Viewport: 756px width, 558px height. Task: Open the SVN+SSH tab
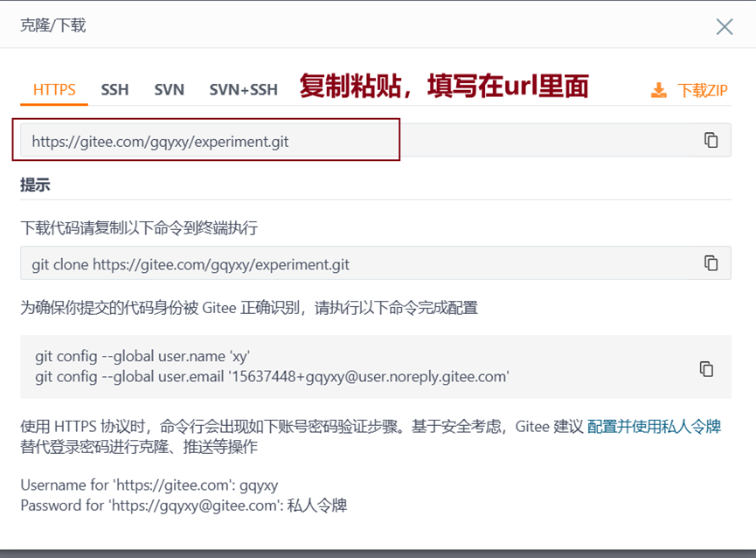coord(244,90)
